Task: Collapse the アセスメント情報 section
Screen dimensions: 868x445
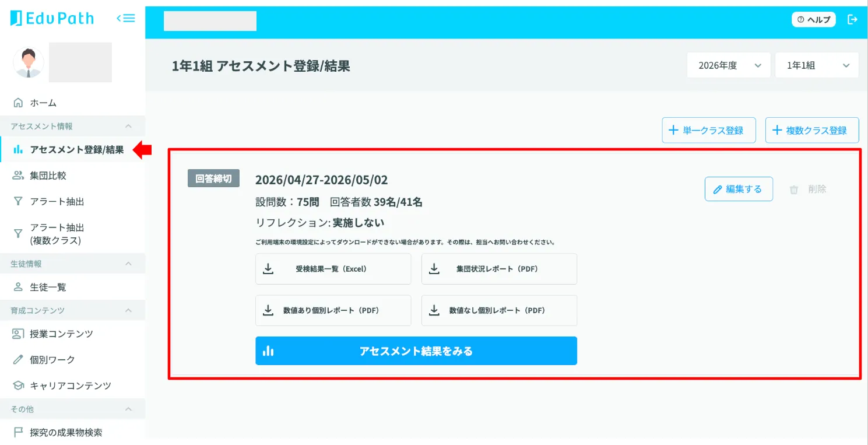Action: 72,126
